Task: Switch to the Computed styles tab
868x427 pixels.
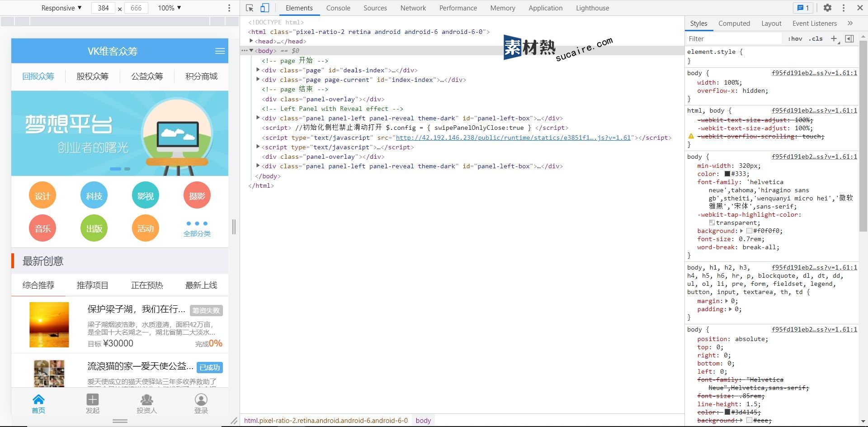Action: point(734,23)
